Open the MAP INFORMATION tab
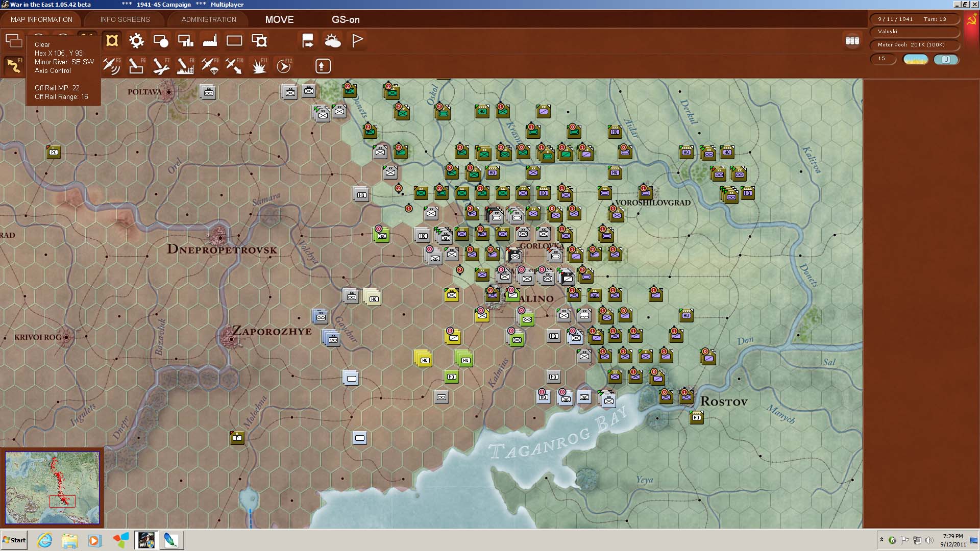 [x=41, y=19]
